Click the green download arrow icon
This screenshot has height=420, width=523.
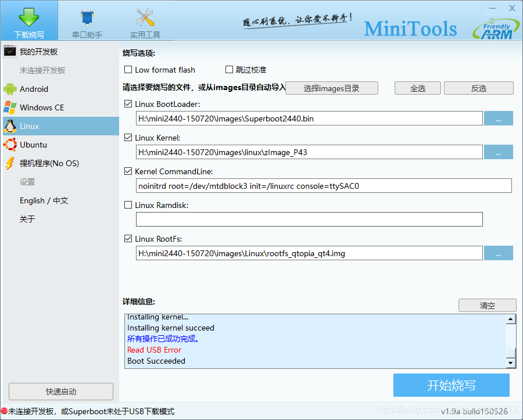tap(29, 17)
